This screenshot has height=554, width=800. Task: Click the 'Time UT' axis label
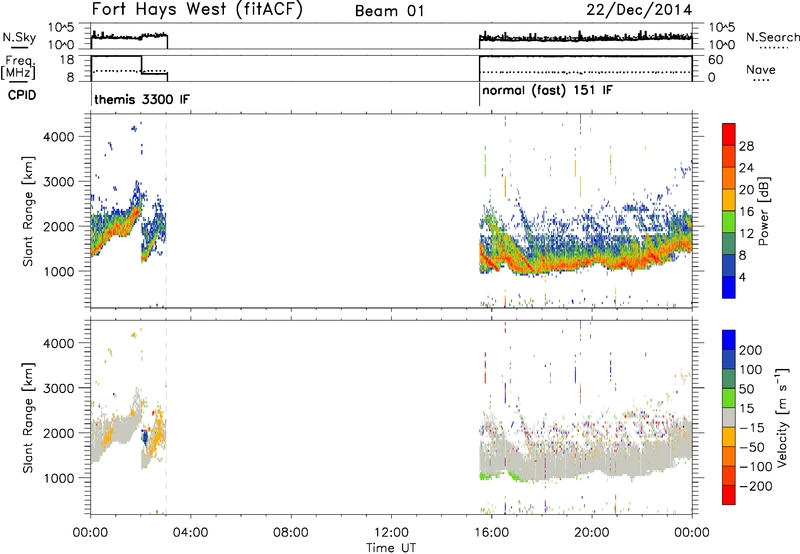pos(391,548)
